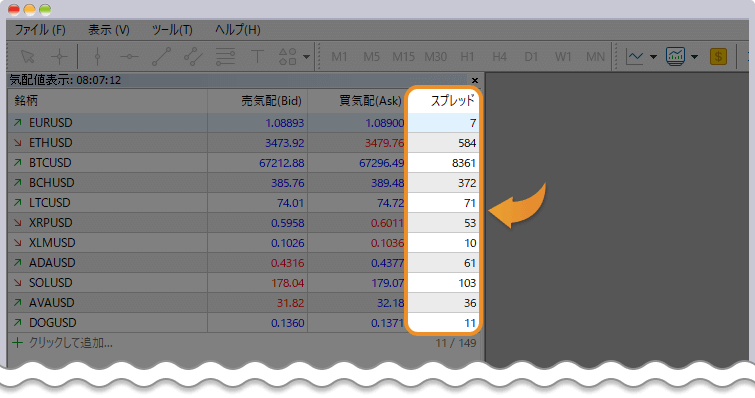Image resolution: width=755 pixels, height=398 pixels.
Task: Select the EURUSD symbol row
Action: click(243, 123)
